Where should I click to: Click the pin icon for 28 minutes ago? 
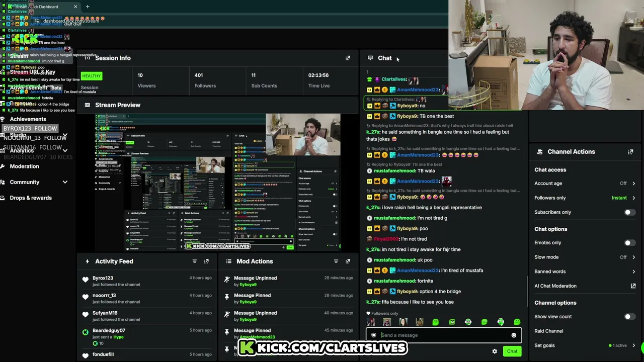(x=227, y=297)
